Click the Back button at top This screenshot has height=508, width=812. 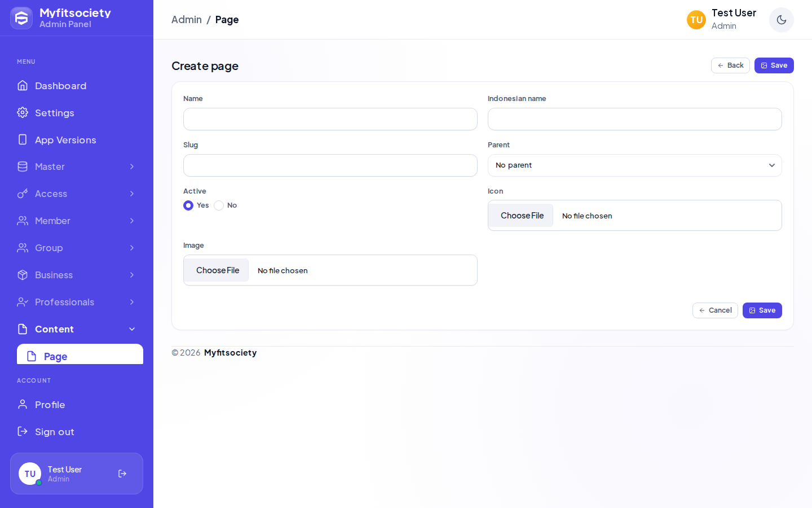(730, 65)
